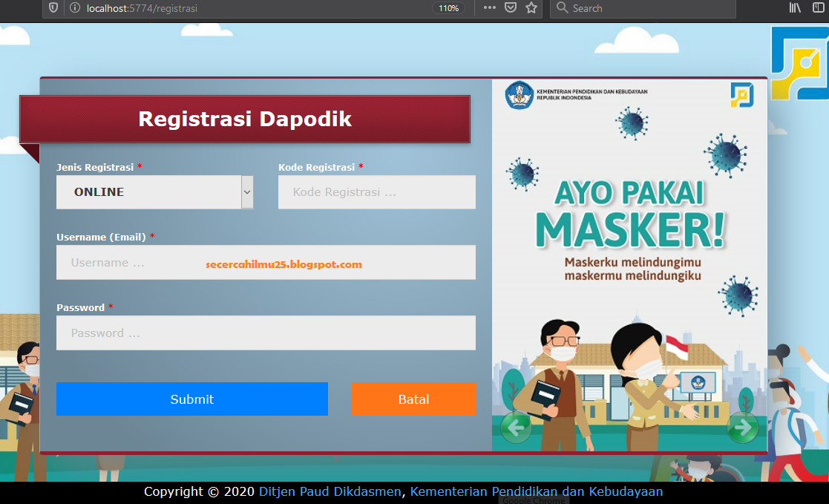Viewport: 829px width, 504px height.
Task: Click the small Dapodik logo on banner
Action: pyautogui.click(x=741, y=95)
